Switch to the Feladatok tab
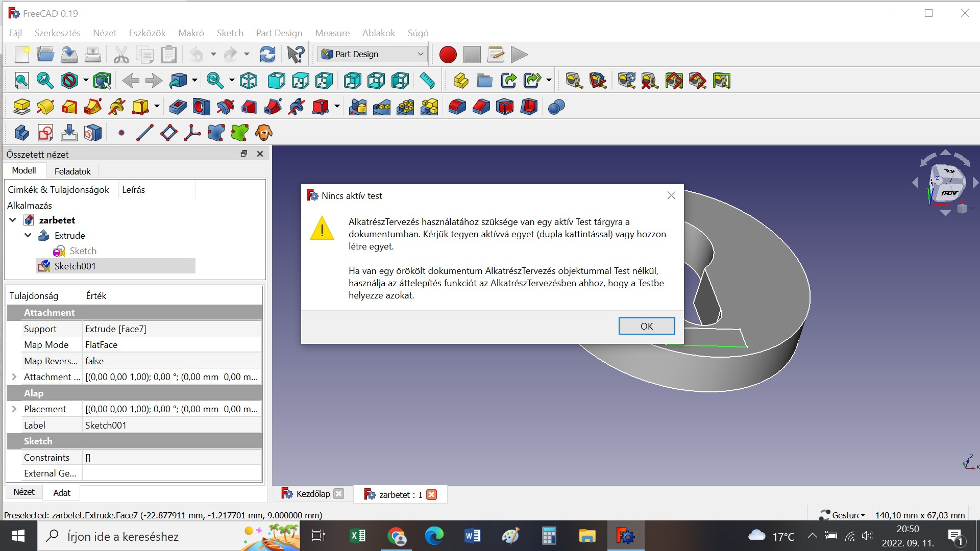This screenshot has width=980, height=551. (72, 171)
